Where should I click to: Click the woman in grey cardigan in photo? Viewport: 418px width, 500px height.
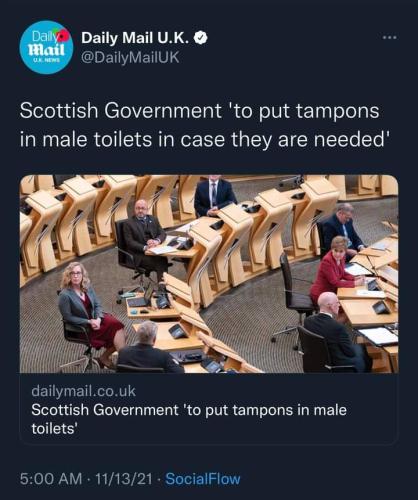pos(90,312)
